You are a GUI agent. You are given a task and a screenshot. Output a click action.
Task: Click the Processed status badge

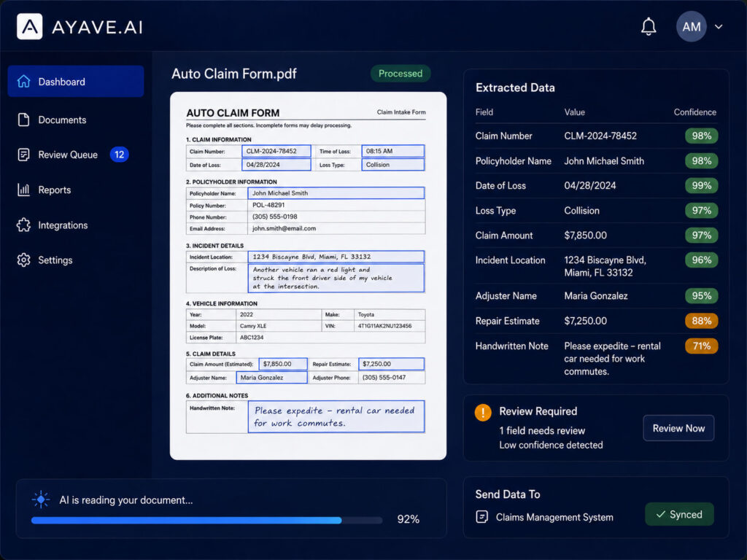pos(400,74)
